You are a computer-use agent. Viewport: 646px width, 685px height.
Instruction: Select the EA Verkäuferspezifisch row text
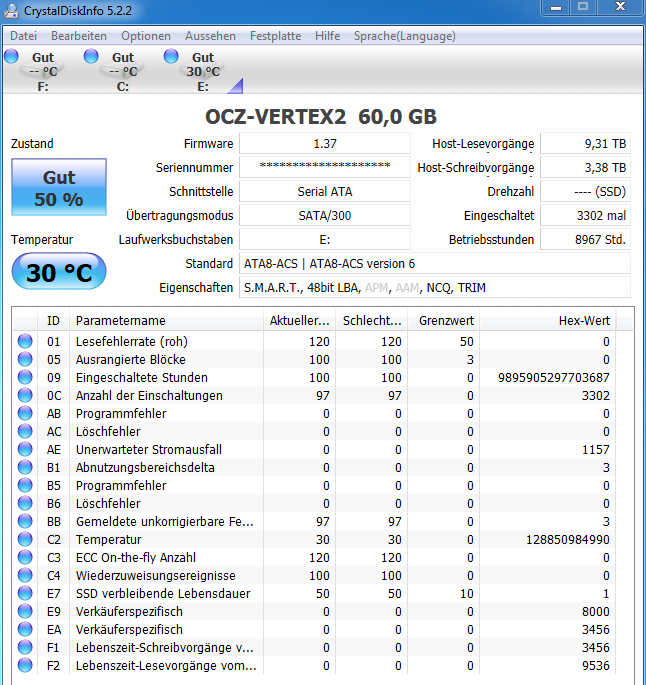tap(129, 630)
